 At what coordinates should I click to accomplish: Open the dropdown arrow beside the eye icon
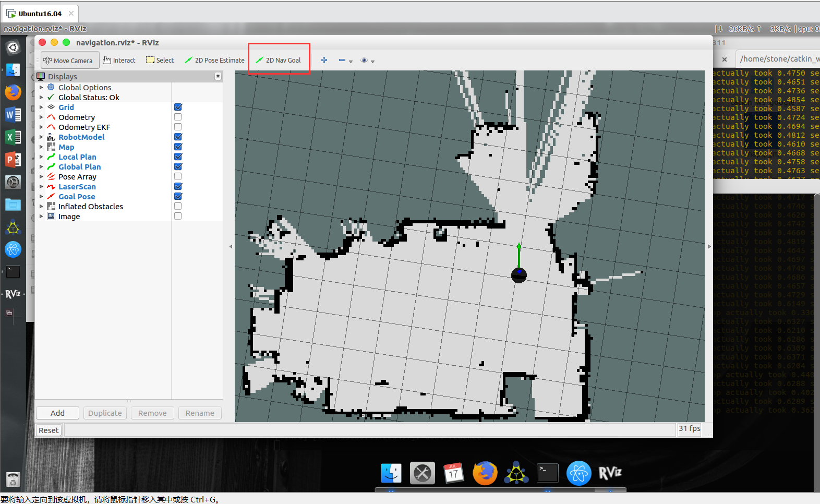tap(373, 62)
